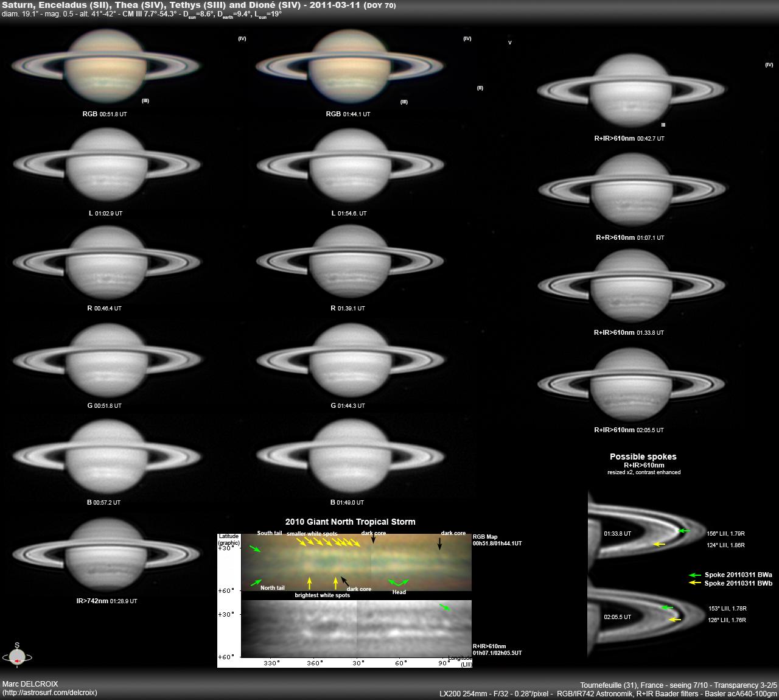Image resolution: width=779 pixels, height=700 pixels.
Task: Select the B 01:49.0 UT Saturn image
Action: [x=350, y=457]
